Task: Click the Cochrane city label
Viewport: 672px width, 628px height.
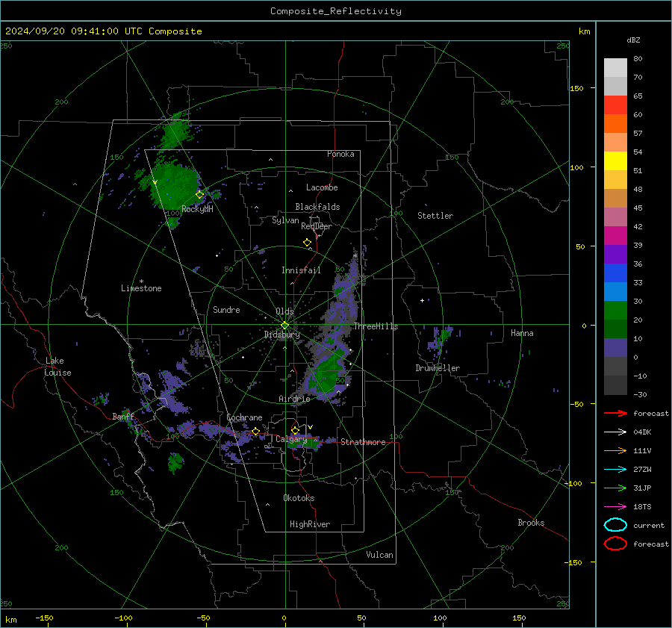Action: click(x=244, y=417)
